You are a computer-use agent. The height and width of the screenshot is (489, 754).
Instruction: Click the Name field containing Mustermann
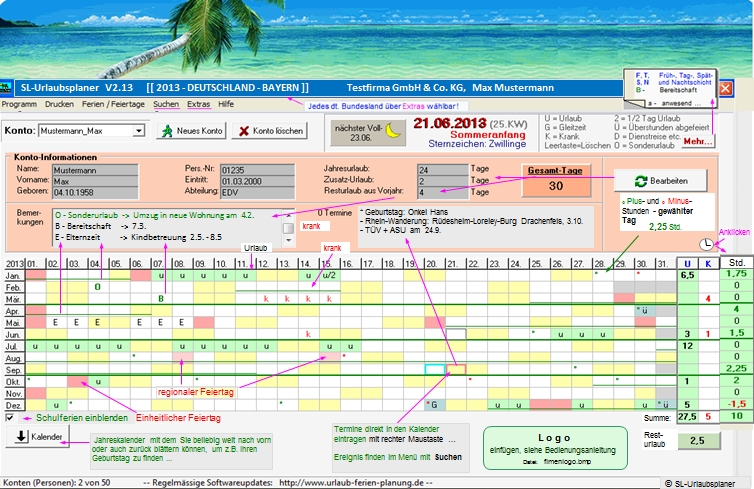[95, 170]
